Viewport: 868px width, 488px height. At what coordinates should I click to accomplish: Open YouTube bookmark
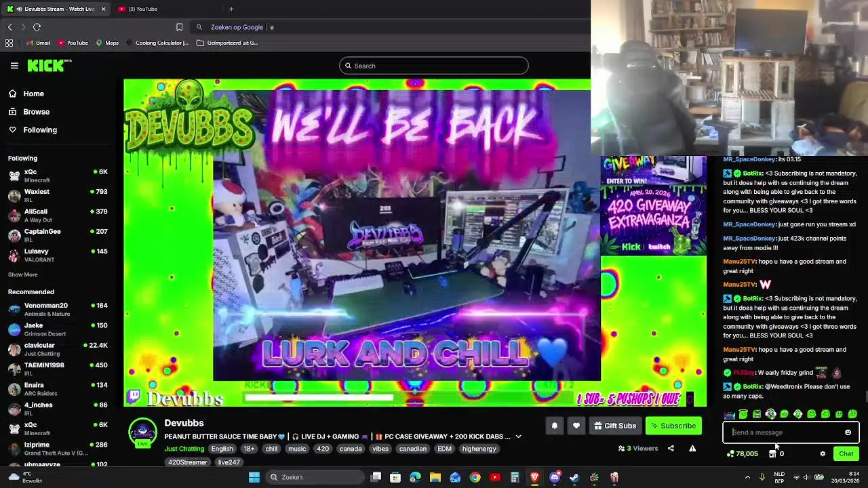coord(73,43)
